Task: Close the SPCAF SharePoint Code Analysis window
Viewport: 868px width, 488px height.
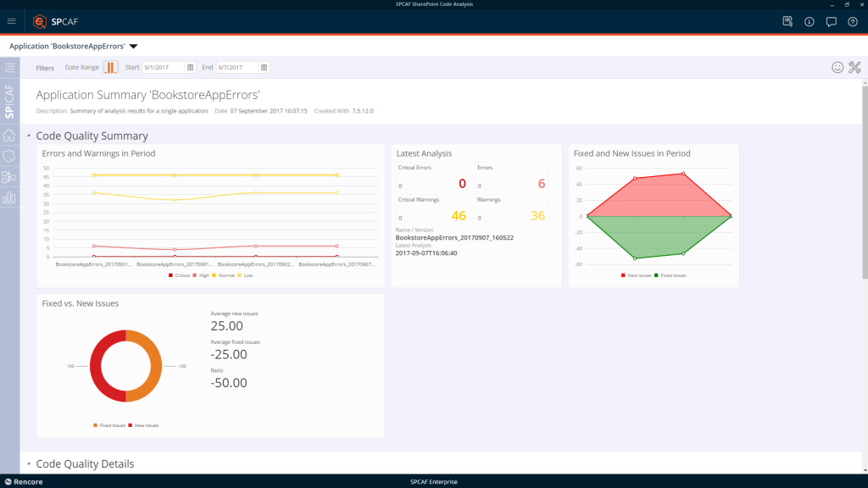Action: point(862,4)
